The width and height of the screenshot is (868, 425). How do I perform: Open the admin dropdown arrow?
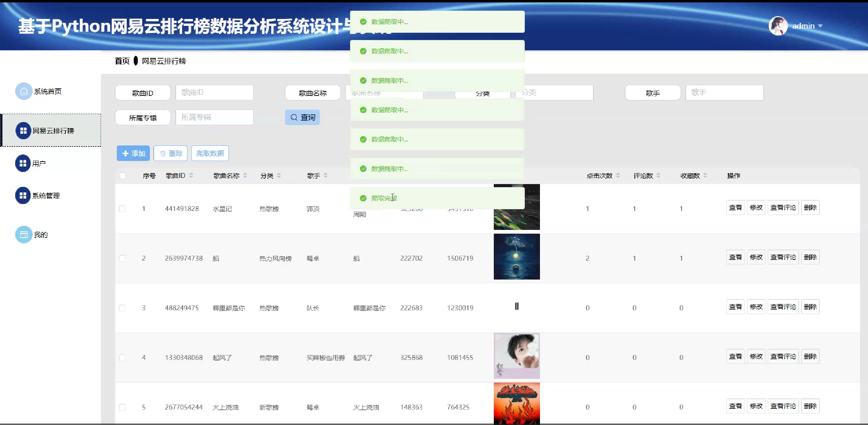820,26
